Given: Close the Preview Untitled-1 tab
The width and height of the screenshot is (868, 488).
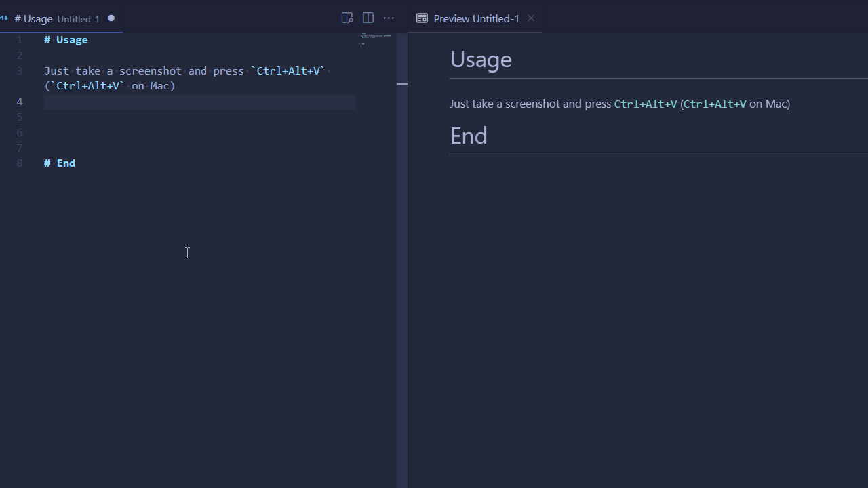Looking at the screenshot, I should click(530, 18).
